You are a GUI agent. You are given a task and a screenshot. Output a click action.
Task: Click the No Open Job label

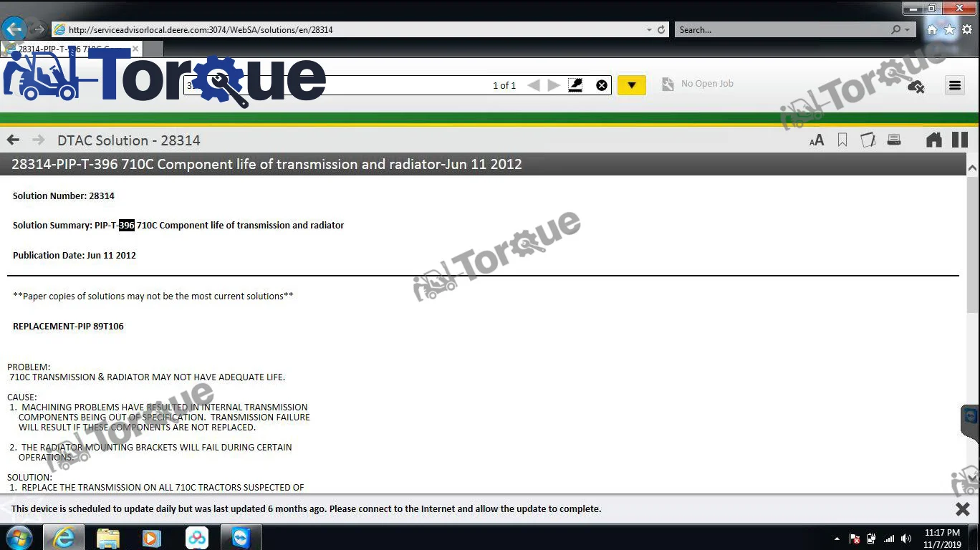(707, 84)
